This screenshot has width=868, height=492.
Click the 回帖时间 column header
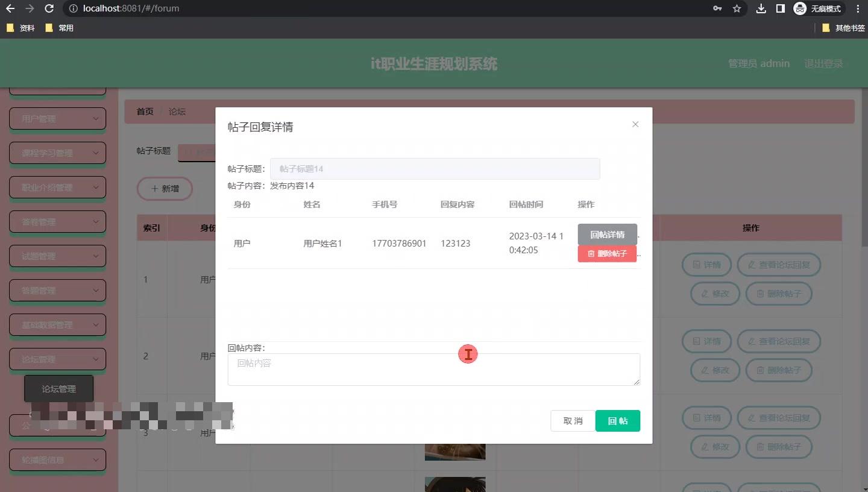click(x=526, y=204)
